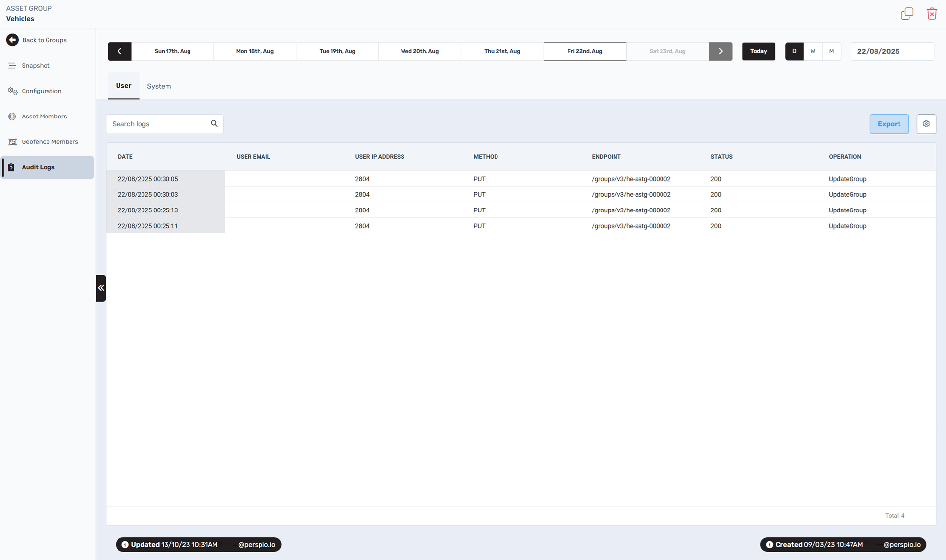Select Fri 22nd, Aug date
The height and width of the screenshot is (560, 946).
coord(585,51)
